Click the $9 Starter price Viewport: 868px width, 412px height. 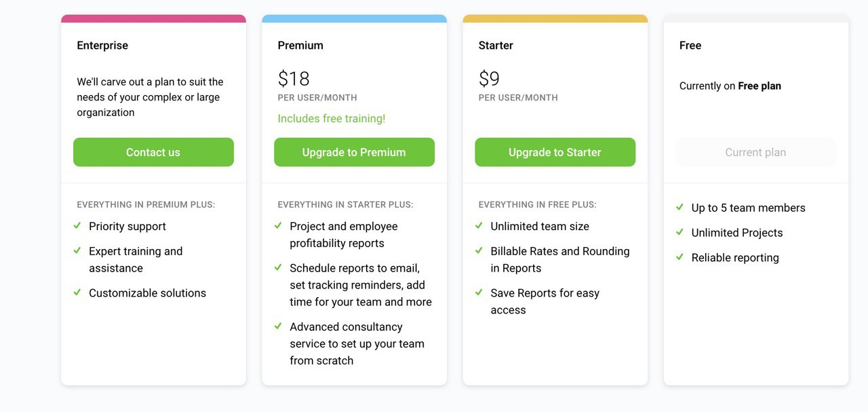pyautogui.click(x=489, y=79)
